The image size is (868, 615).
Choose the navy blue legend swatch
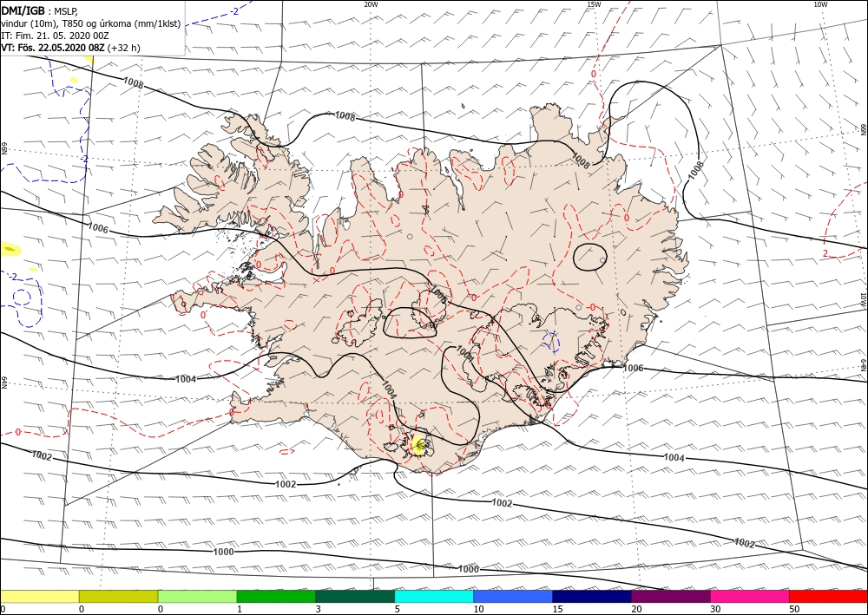tap(592, 596)
